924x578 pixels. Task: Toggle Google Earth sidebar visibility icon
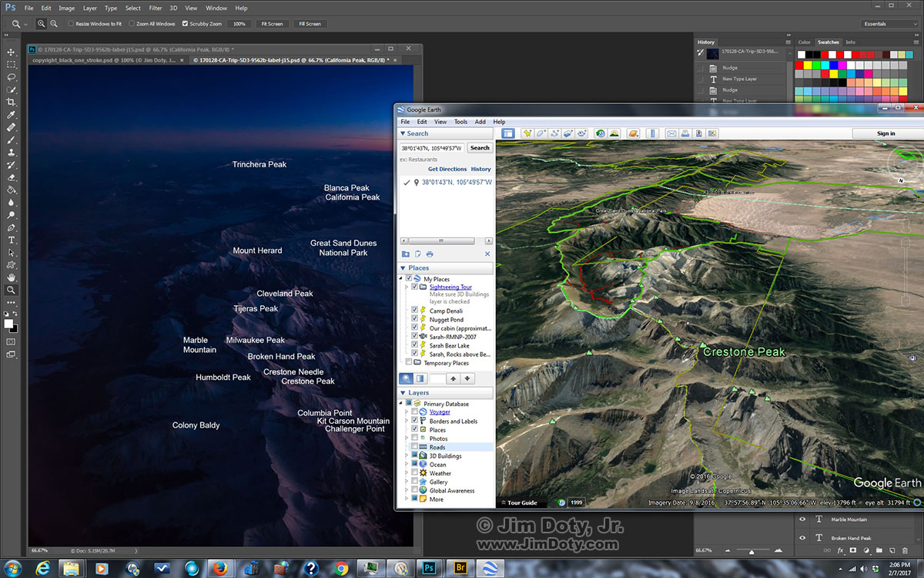click(508, 133)
